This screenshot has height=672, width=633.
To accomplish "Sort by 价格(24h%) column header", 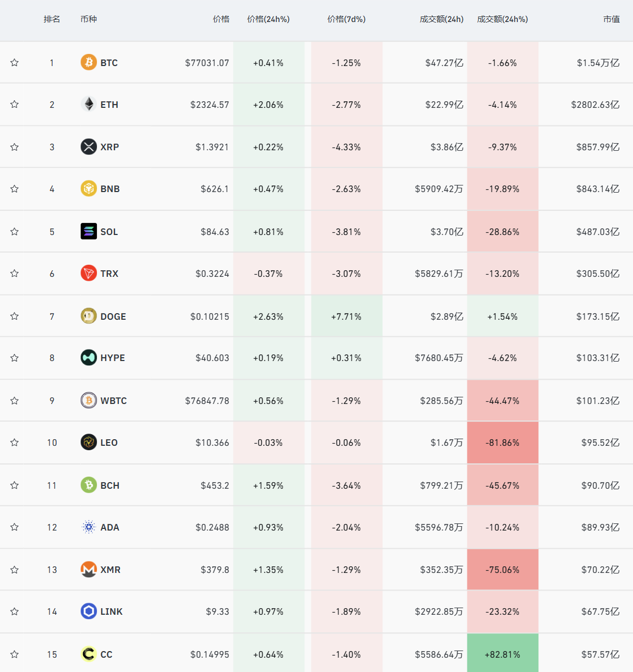I will (x=268, y=19).
